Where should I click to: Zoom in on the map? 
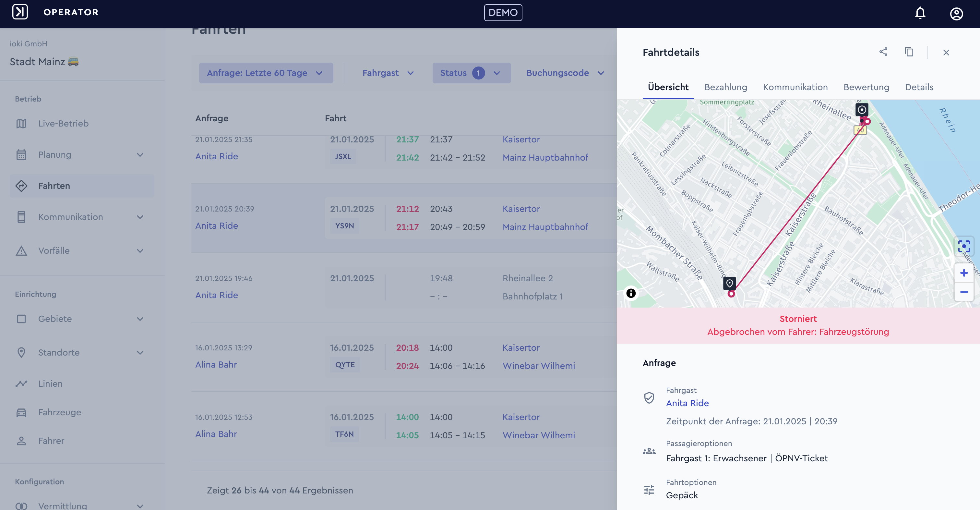pyautogui.click(x=964, y=273)
